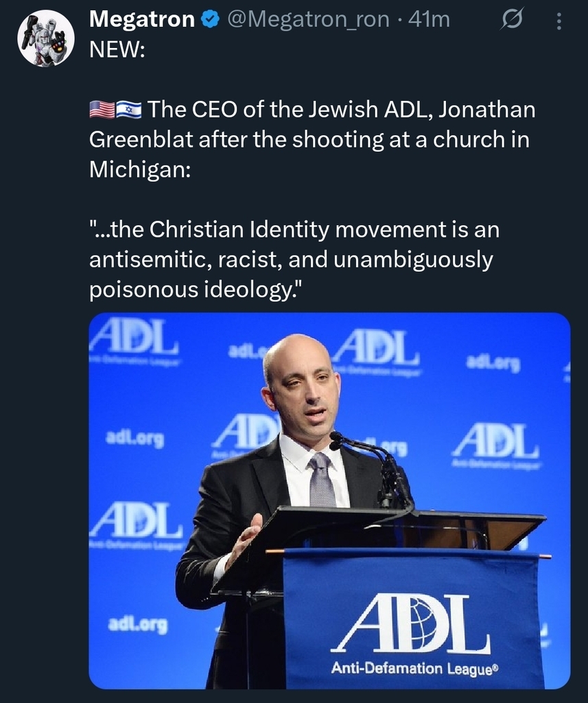Click the top-right adl.org backdrop text
The image size is (588, 703).
point(493,362)
